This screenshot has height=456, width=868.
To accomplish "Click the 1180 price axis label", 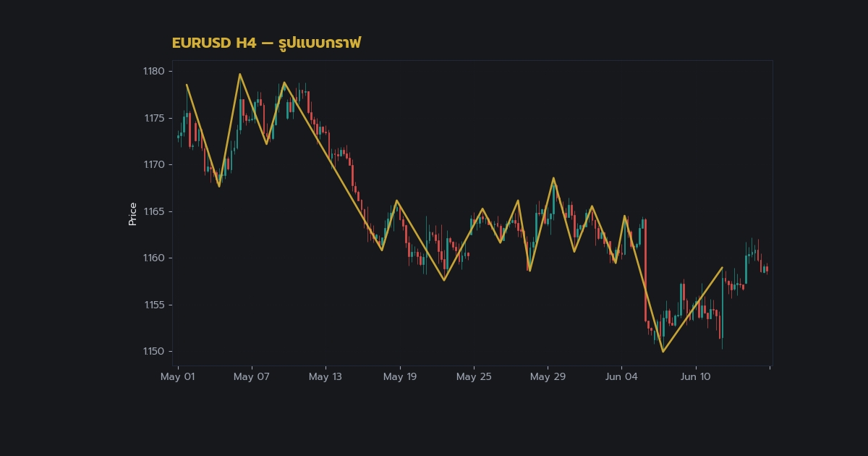I will (154, 71).
